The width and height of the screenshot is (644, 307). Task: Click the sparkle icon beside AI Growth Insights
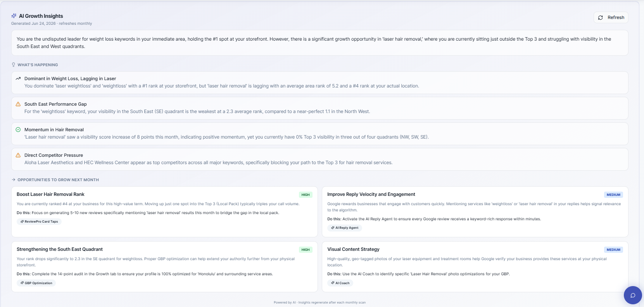pos(14,16)
